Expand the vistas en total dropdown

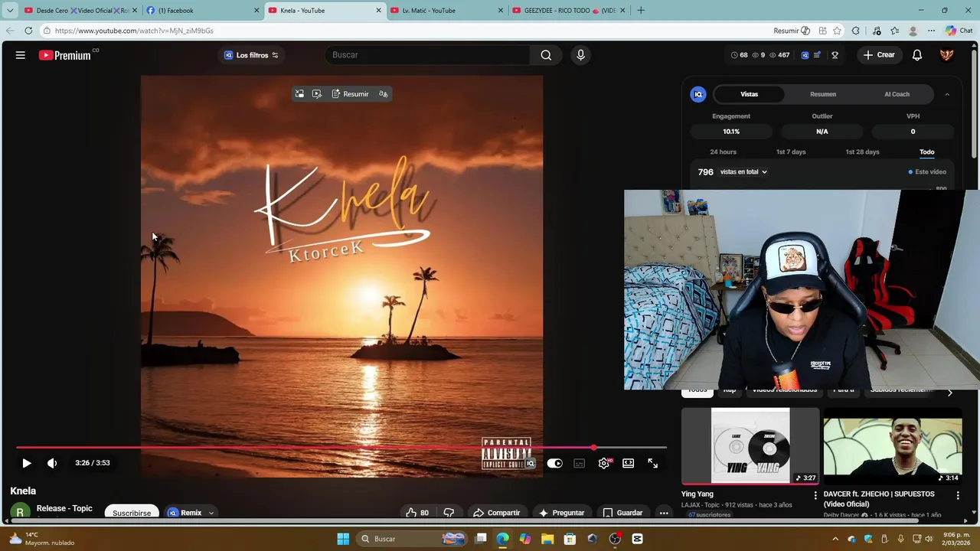pos(743,172)
